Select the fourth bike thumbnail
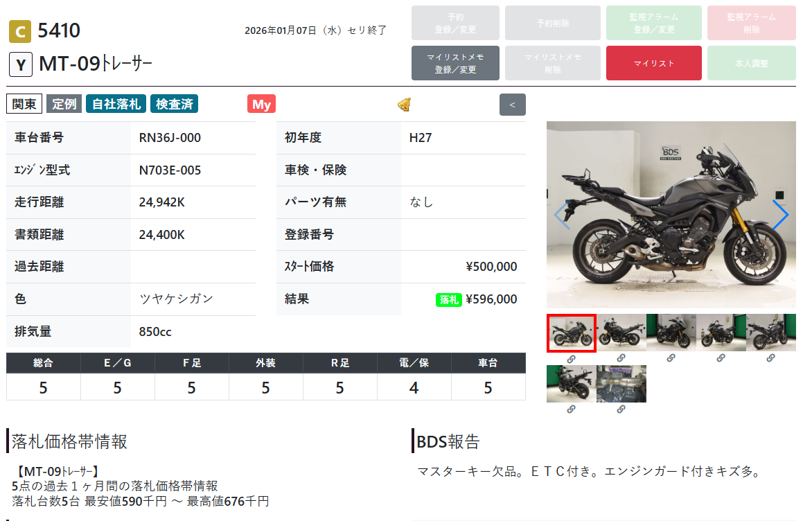 [x=721, y=333]
